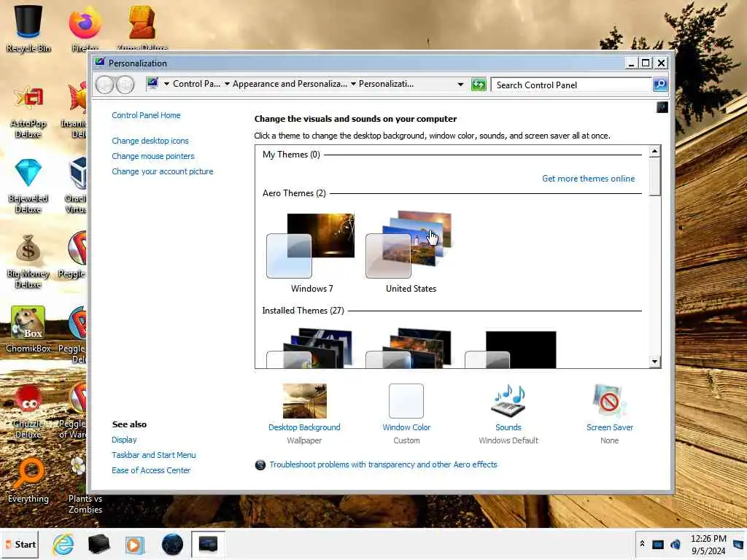Click the Window Color link label
The image size is (747, 560).
pos(406,427)
